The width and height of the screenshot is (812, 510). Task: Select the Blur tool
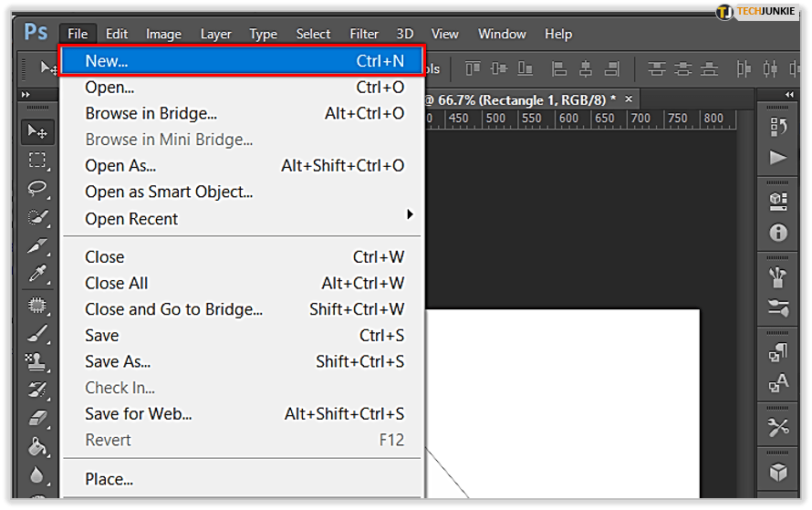coord(37,474)
